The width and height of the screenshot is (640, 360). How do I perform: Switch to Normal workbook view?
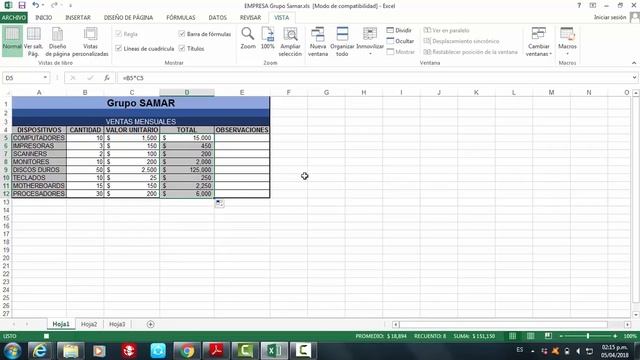point(12,40)
